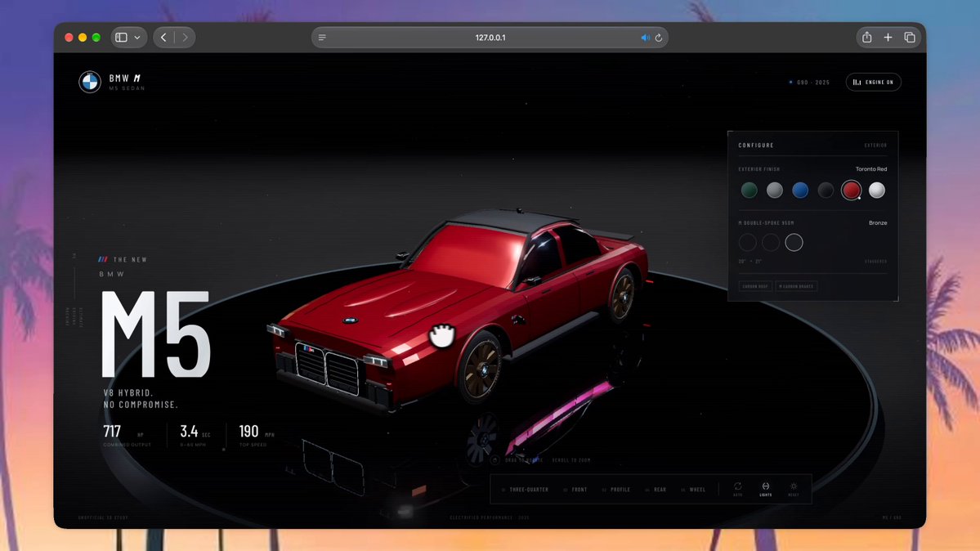Select the black exterior finish swatch

coord(826,190)
